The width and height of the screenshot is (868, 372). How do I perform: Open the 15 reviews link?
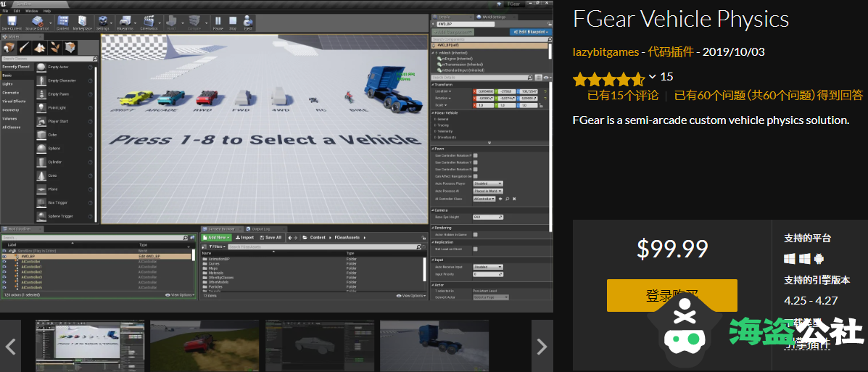click(x=623, y=95)
